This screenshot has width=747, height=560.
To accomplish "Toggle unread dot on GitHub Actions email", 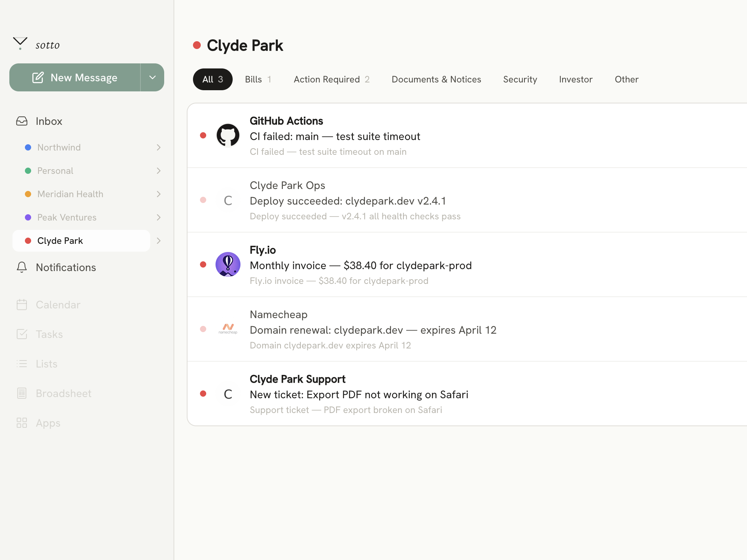I will (x=203, y=135).
